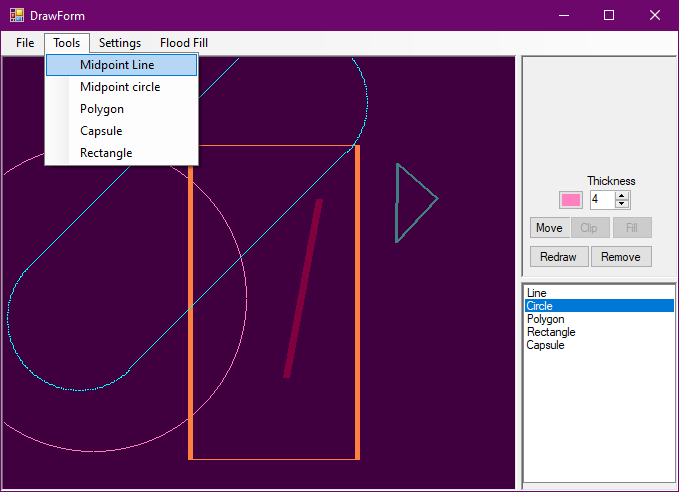Select Polygon in the shapes list

(x=545, y=319)
